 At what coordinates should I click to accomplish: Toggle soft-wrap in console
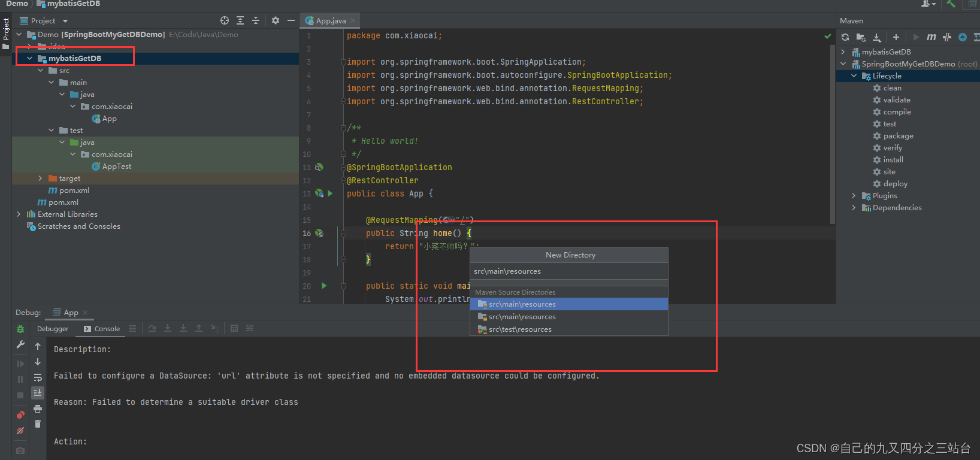(38, 377)
